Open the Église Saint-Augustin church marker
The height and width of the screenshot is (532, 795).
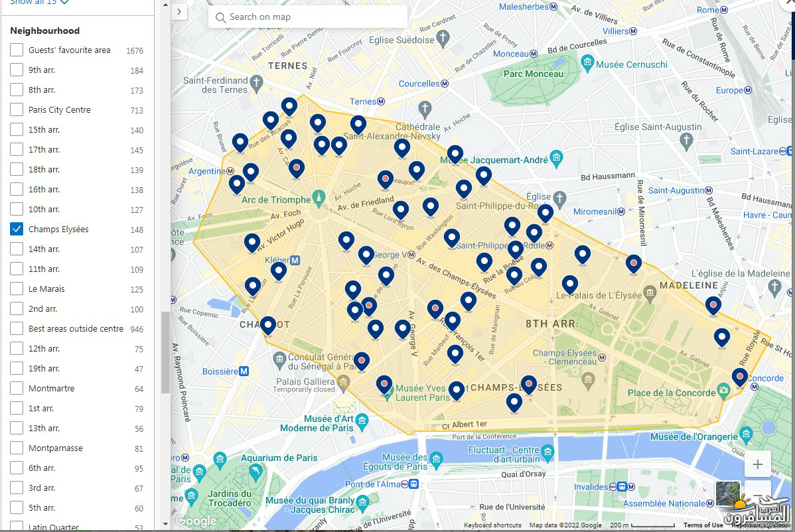pyautogui.click(x=686, y=141)
